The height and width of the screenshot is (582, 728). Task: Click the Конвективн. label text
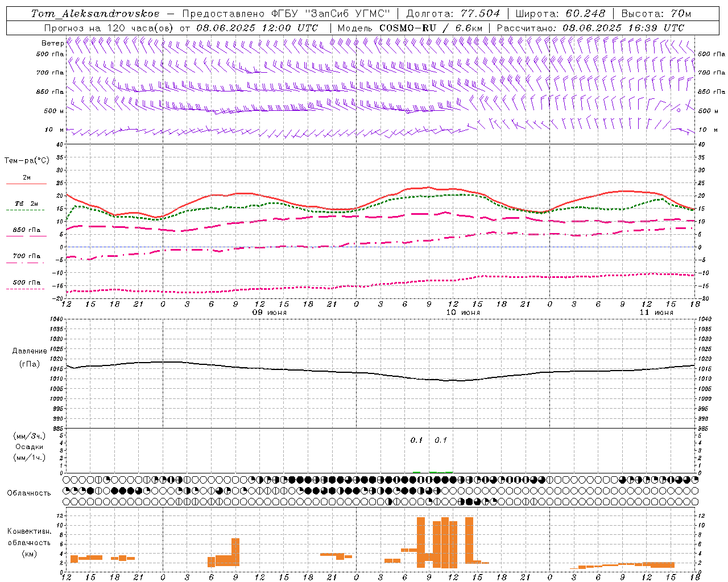(x=29, y=531)
